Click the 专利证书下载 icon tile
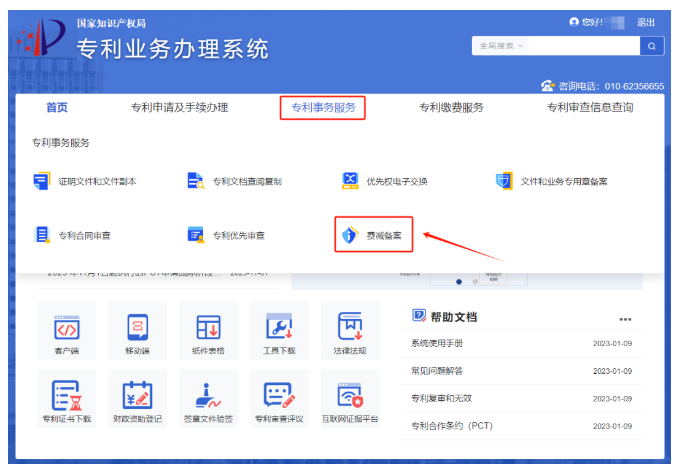This screenshot has width=677, height=470. pos(67,399)
